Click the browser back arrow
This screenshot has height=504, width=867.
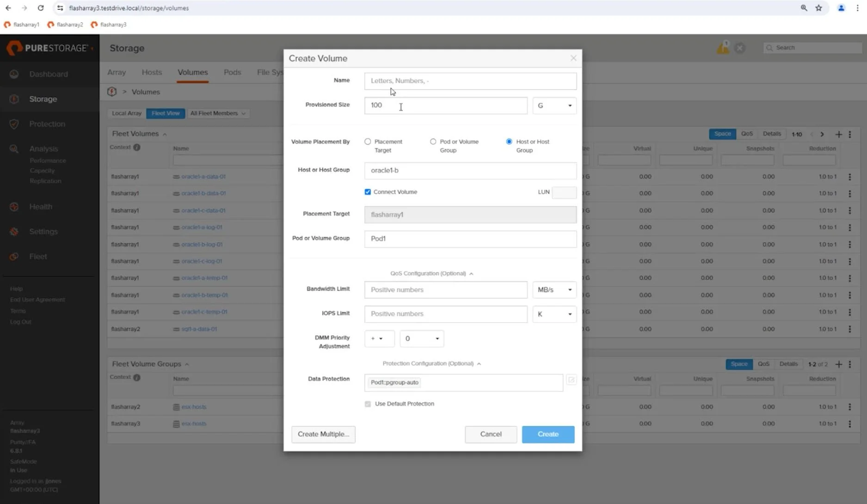click(8, 8)
